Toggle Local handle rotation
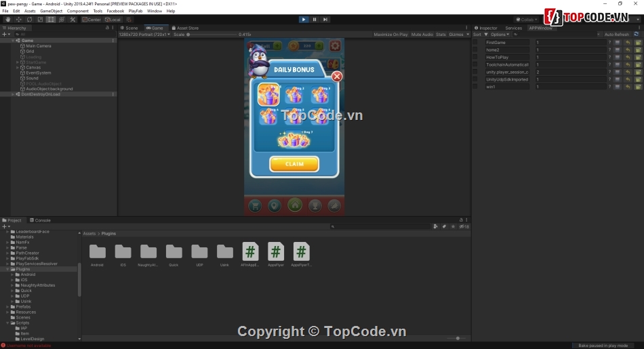This screenshot has height=349, width=644. (x=113, y=19)
